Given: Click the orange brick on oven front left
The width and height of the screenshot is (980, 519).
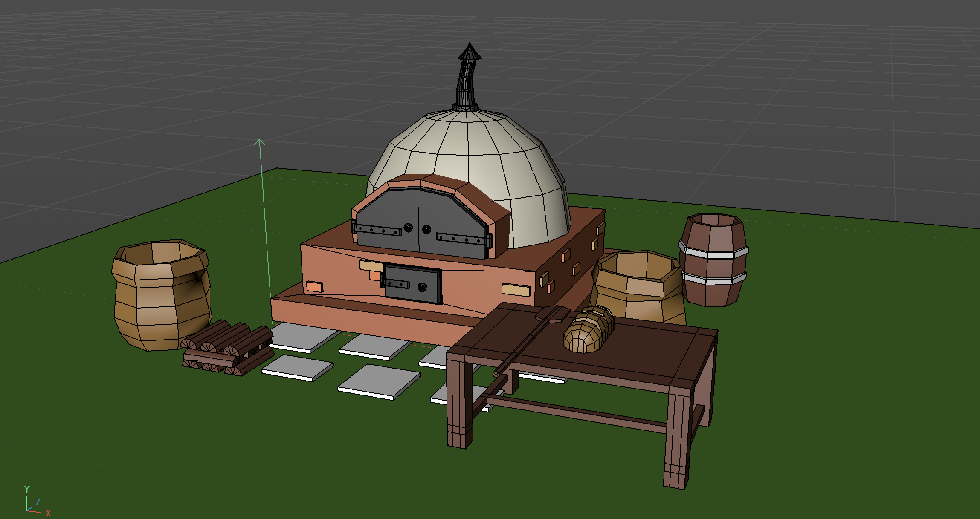Looking at the screenshot, I should 314,287.
